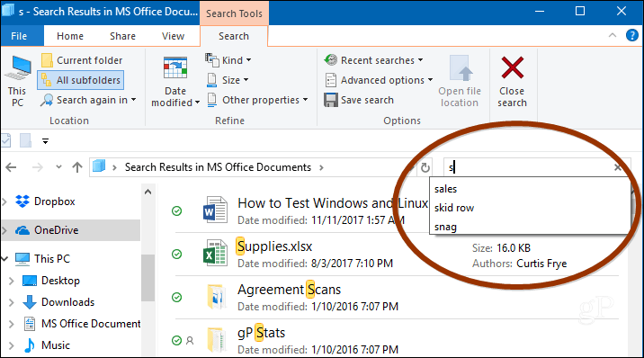
Task: Click the forward navigation arrow
Action: (x=38, y=167)
